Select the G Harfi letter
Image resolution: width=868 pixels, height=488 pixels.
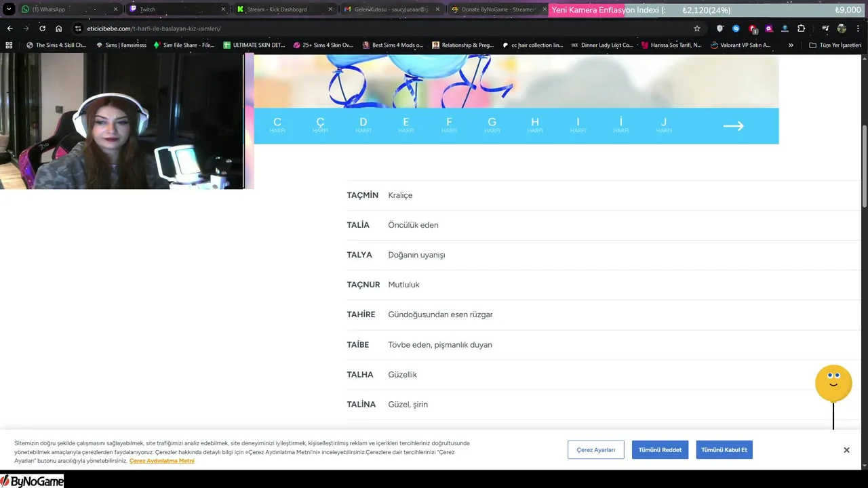492,125
